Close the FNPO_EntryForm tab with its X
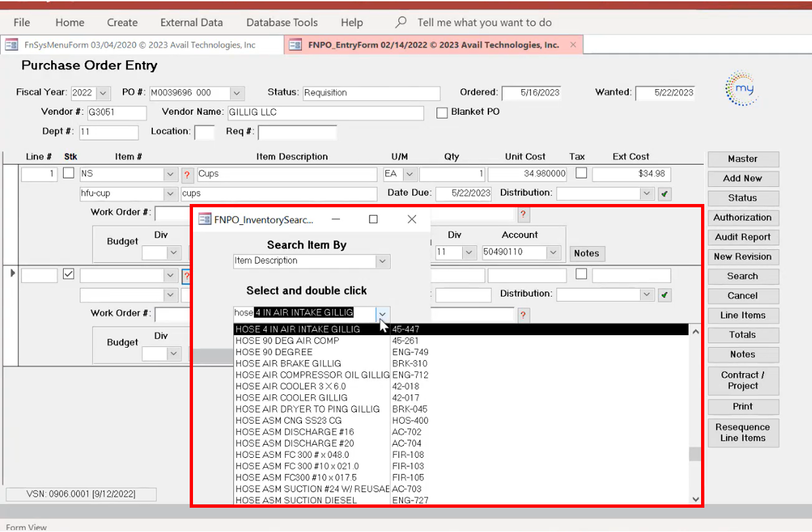 [573, 45]
